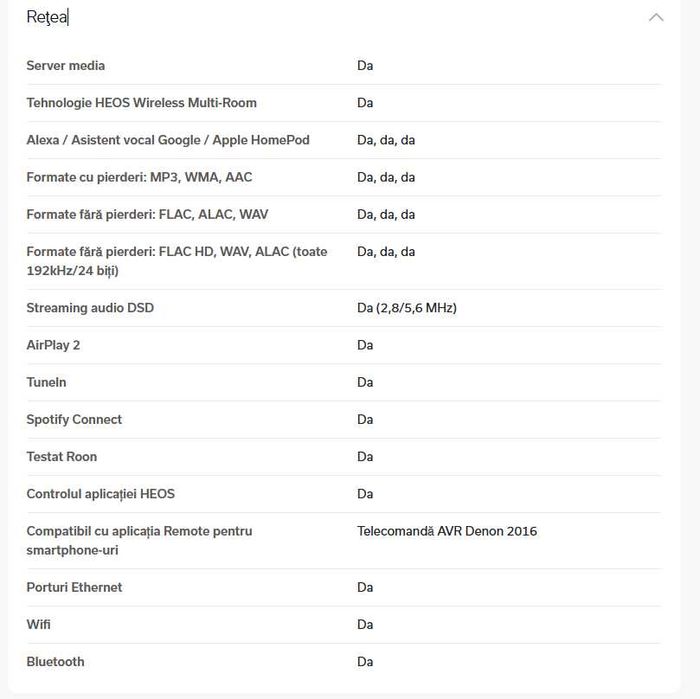Click the Wifi row label
The image size is (700, 699).
click(x=38, y=624)
